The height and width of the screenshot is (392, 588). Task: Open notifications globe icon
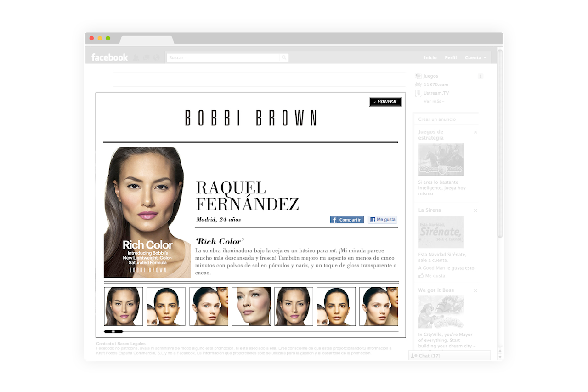pyautogui.click(x=156, y=58)
